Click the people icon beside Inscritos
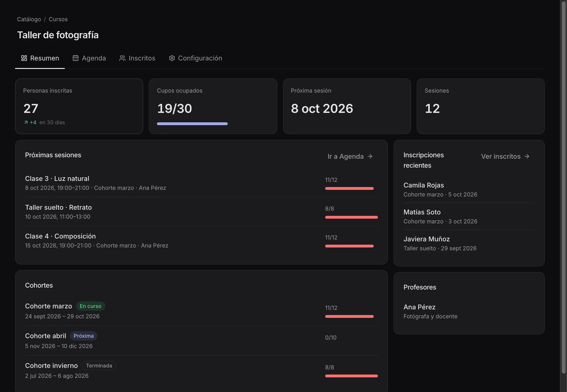The image size is (567, 392). (x=122, y=58)
